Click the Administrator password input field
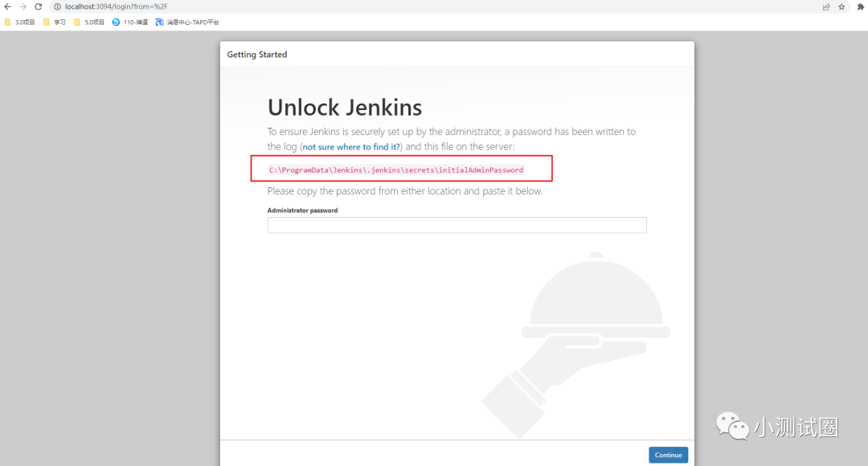Screen dimensions: 868x466 (457, 225)
